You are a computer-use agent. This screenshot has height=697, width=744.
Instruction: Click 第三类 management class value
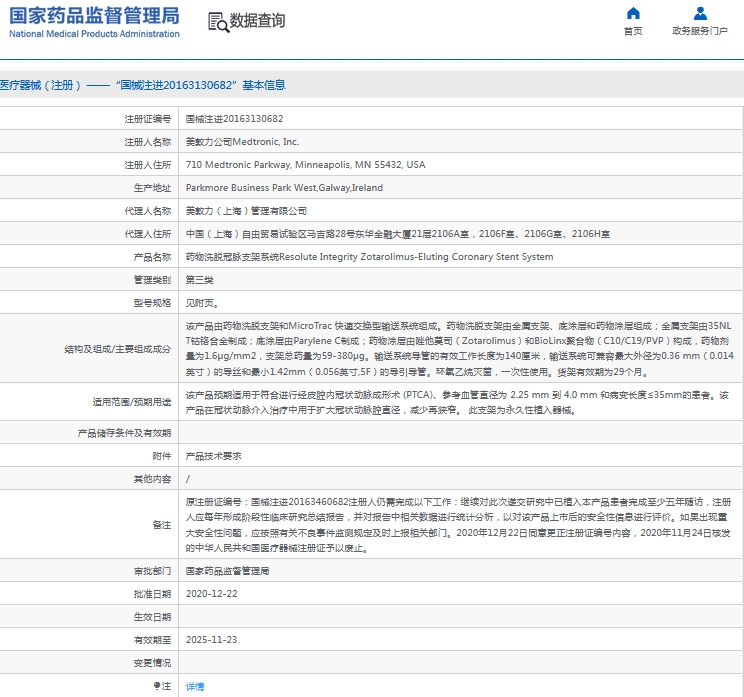199,279
